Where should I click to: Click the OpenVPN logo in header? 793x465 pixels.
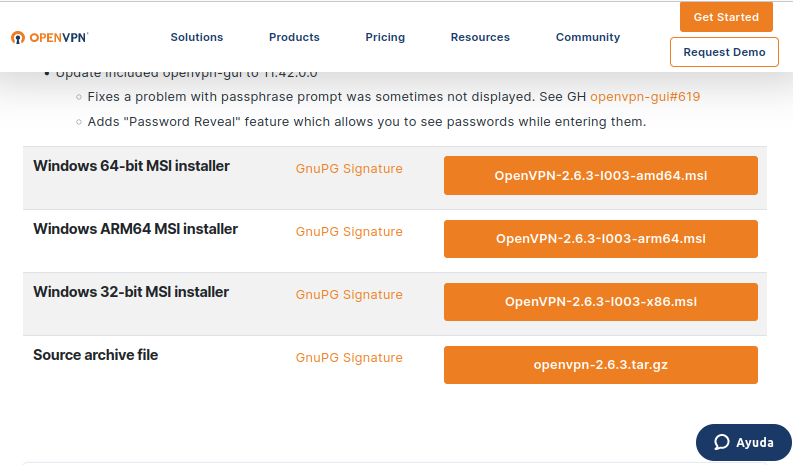(50, 37)
